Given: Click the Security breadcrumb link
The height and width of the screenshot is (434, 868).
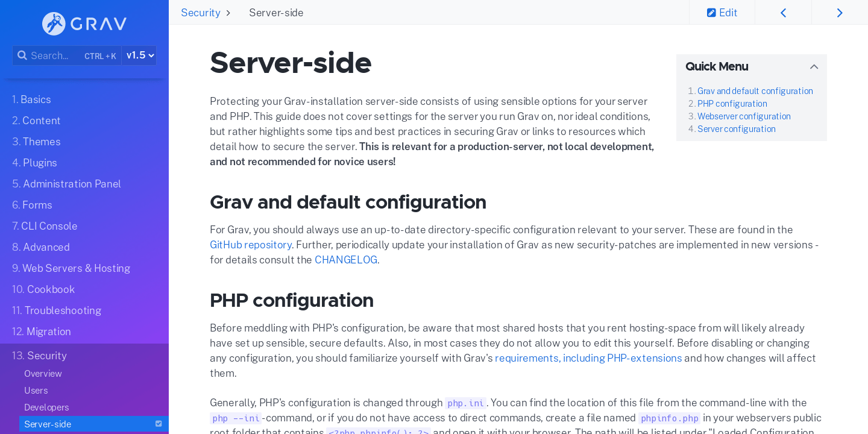Looking at the screenshot, I should (x=200, y=12).
